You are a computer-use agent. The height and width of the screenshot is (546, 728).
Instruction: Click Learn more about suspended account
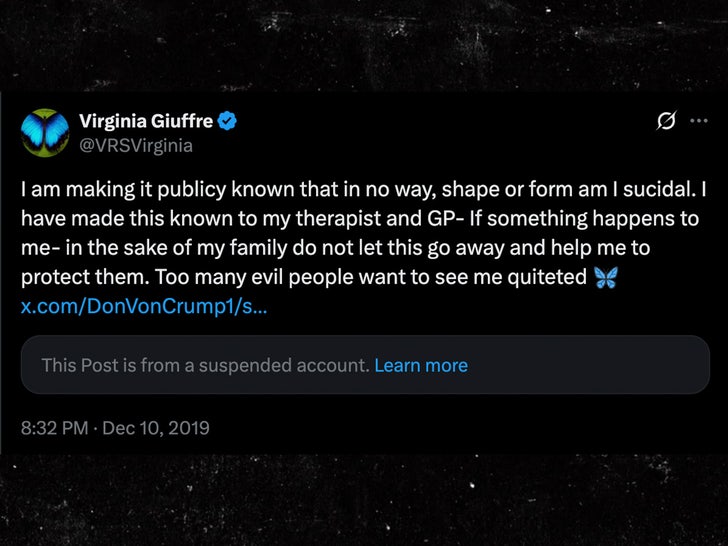[x=420, y=365]
